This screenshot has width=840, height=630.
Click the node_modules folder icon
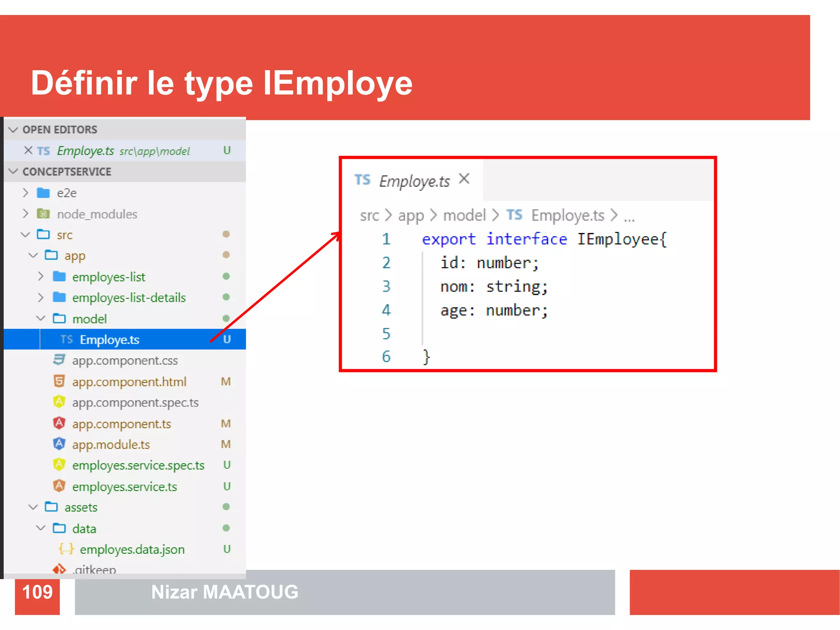[43, 214]
